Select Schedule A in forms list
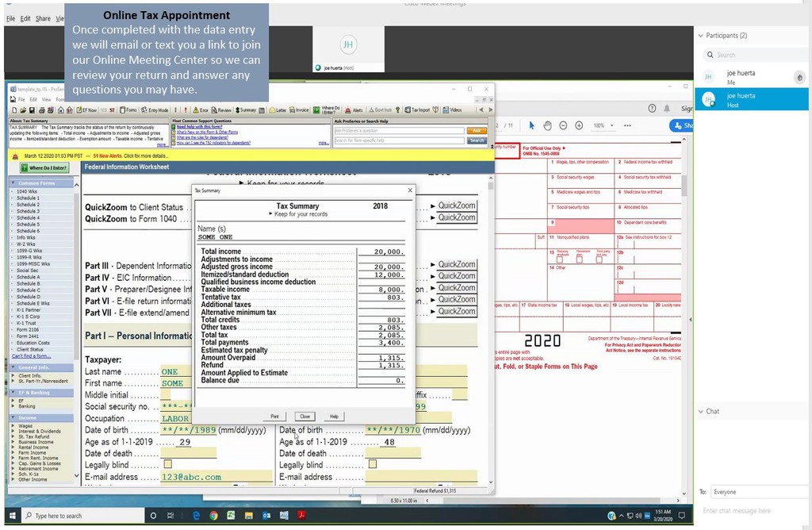 pyautogui.click(x=28, y=277)
